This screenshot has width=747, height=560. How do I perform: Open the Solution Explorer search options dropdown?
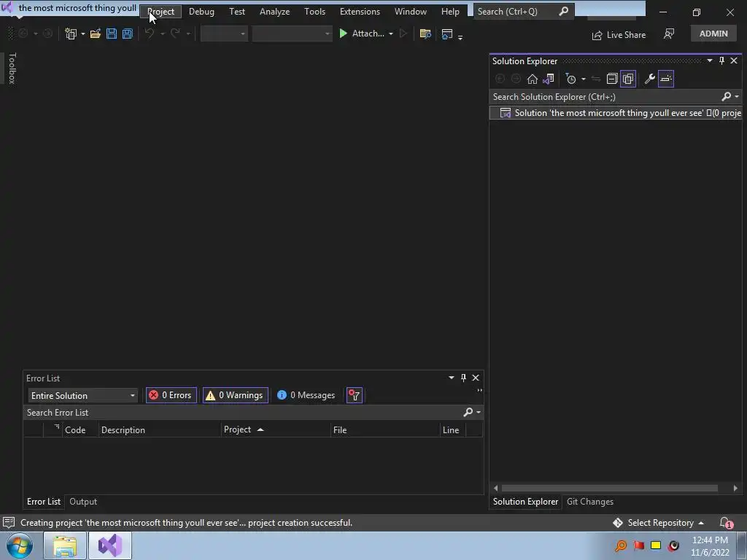click(737, 97)
